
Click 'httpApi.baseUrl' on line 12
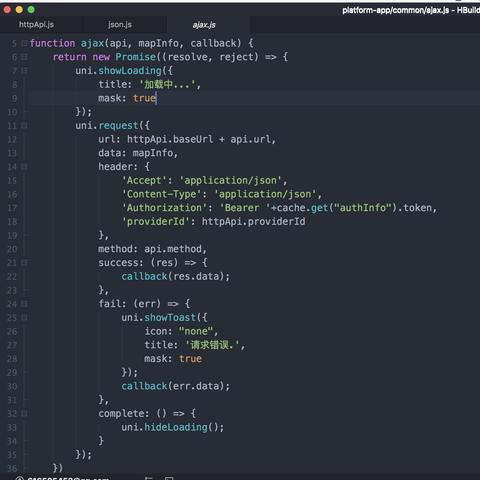coord(170,139)
